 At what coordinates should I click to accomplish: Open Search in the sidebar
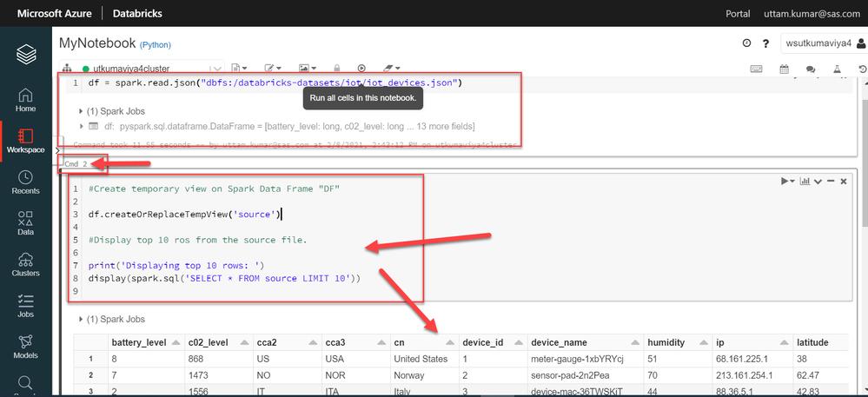click(x=25, y=385)
